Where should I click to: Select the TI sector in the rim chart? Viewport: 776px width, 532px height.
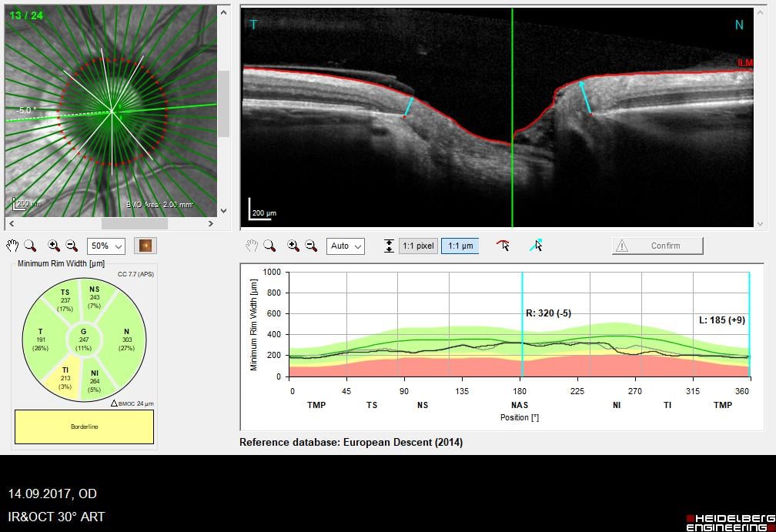tap(66, 376)
